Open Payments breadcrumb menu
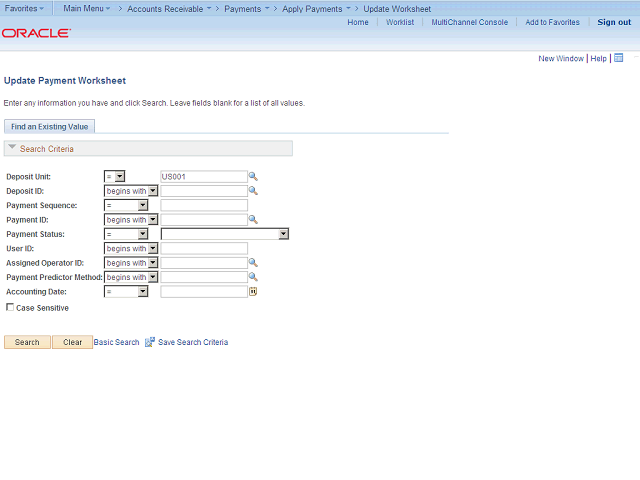 [247, 9]
